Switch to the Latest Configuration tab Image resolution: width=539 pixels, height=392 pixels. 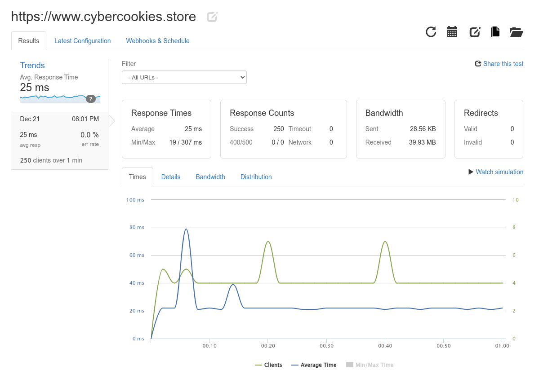coord(82,41)
